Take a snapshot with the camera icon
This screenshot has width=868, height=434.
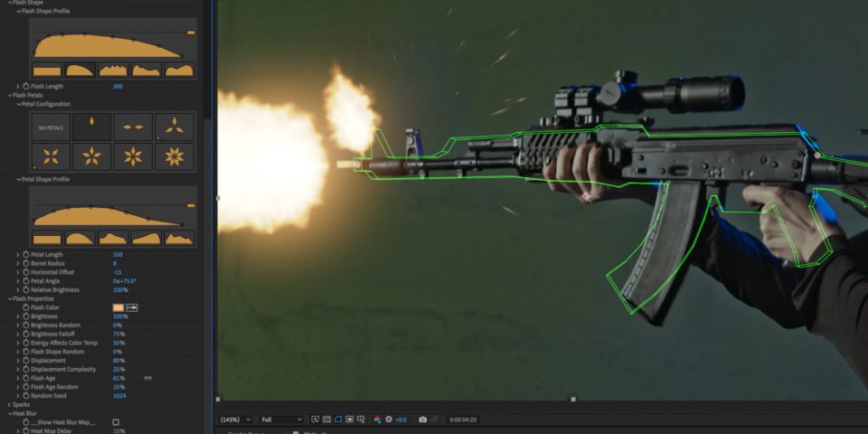coord(422,420)
